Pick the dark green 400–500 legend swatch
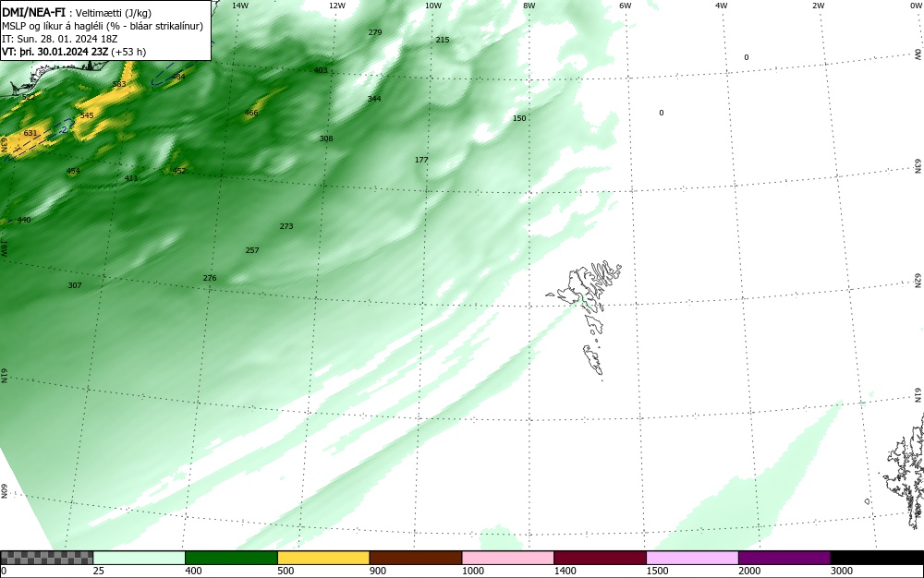This screenshot has width=924, height=578. pos(231,558)
